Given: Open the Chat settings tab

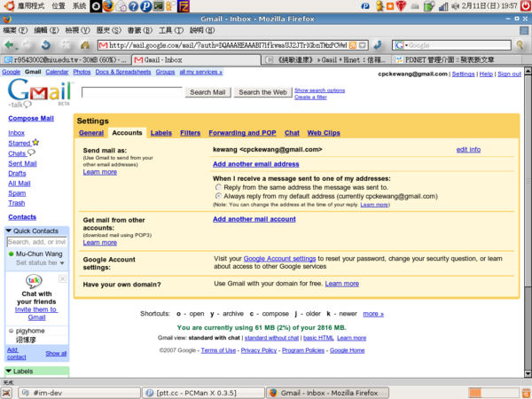Looking at the screenshot, I should 292,133.
